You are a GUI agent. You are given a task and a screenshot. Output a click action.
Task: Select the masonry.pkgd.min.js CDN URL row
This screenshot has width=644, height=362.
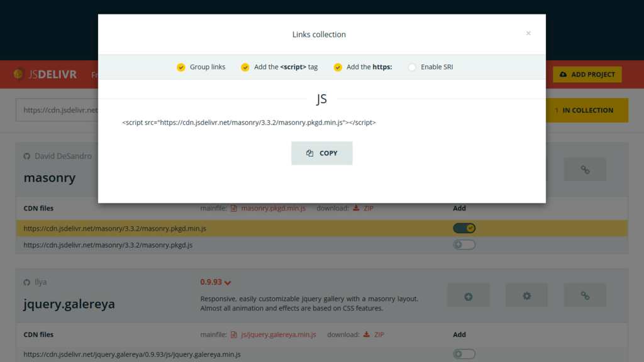[x=321, y=228]
